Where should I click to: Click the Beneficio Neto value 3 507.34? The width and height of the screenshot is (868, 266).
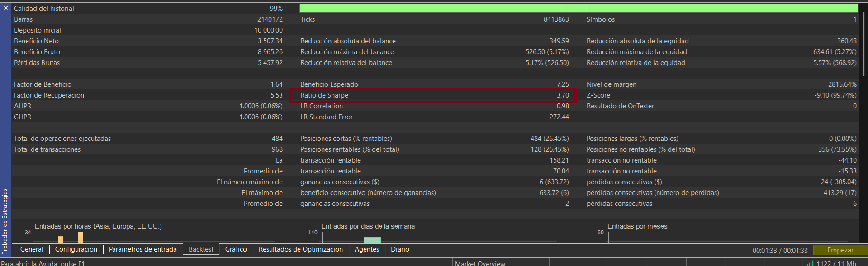pyautogui.click(x=270, y=41)
